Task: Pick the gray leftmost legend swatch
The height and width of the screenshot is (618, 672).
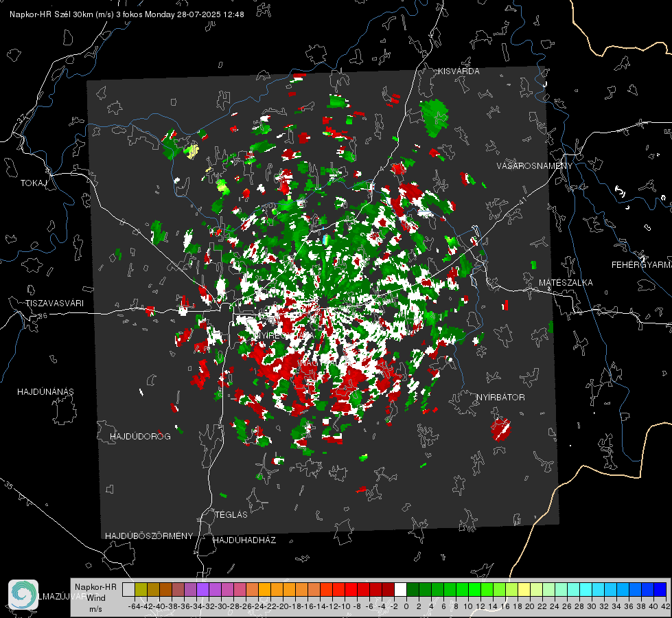Action: [x=128, y=589]
